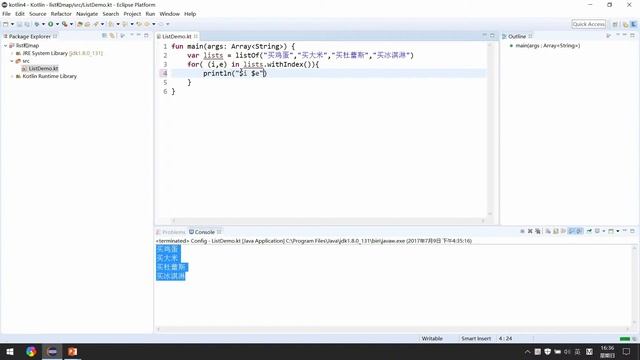Open Back history dropdown arrow
Image resolution: width=640 pixels, height=360 pixels.
click(153, 24)
